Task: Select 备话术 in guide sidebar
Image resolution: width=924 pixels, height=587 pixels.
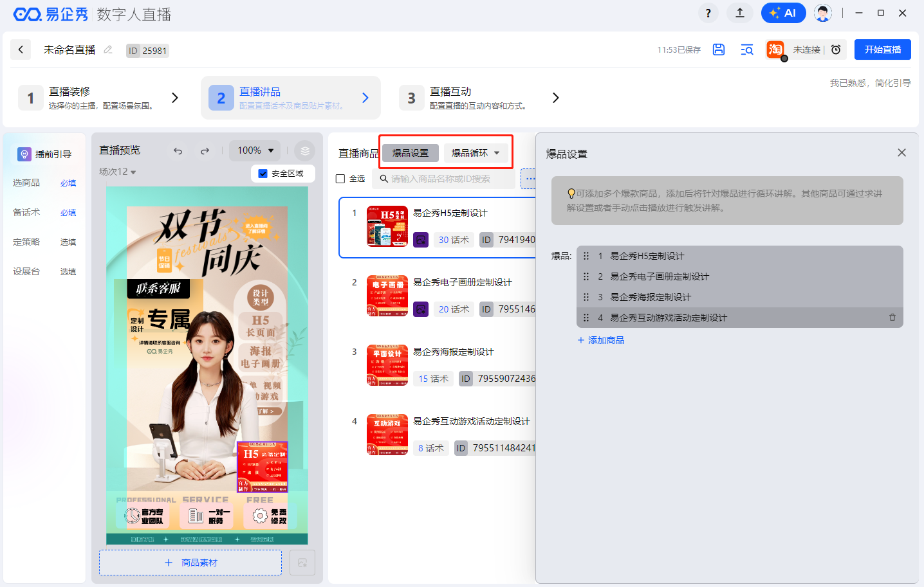Action: pos(26,213)
